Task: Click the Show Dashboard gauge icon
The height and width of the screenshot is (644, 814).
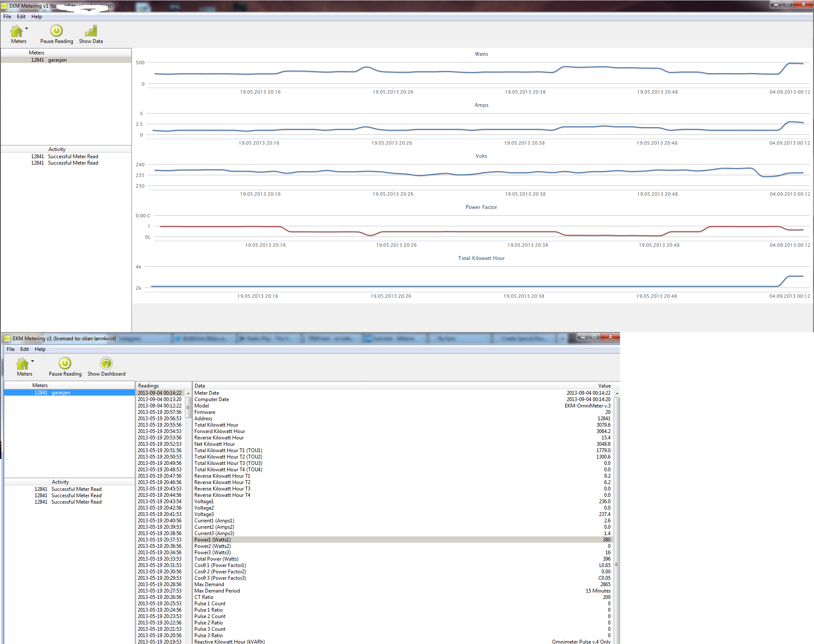Action: [x=106, y=364]
